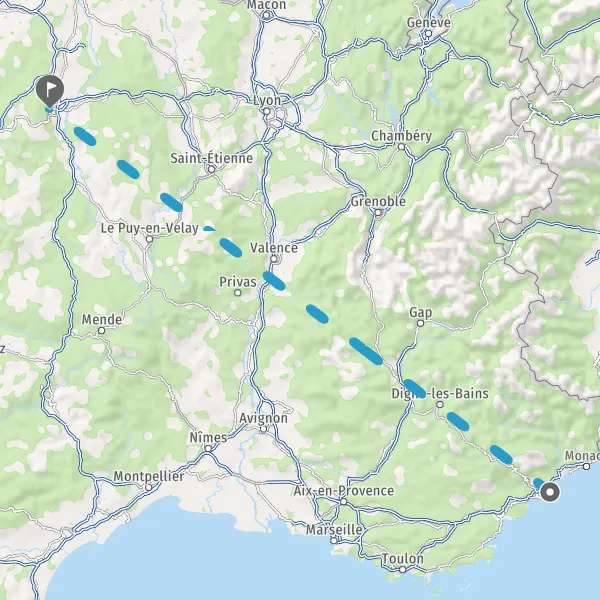Select the Mende town marker
This screenshot has width=600, height=600.
point(101,331)
